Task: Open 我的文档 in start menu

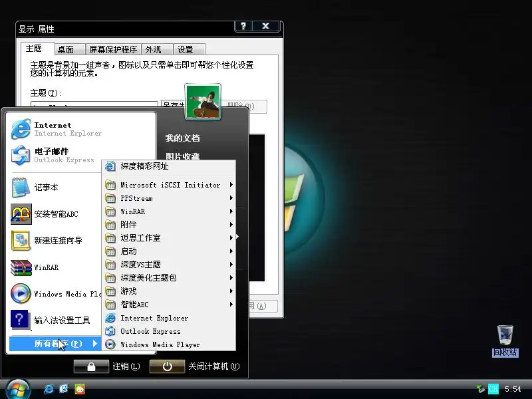Action: [x=182, y=138]
